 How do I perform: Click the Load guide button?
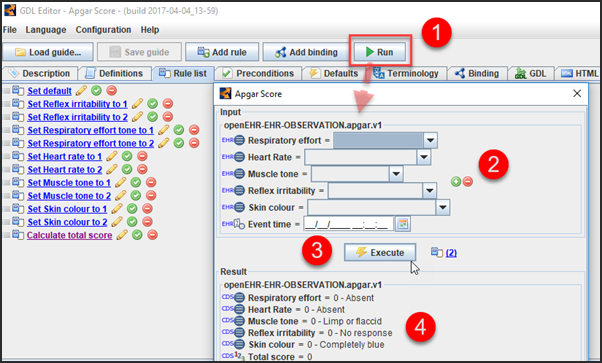click(48, 52)
